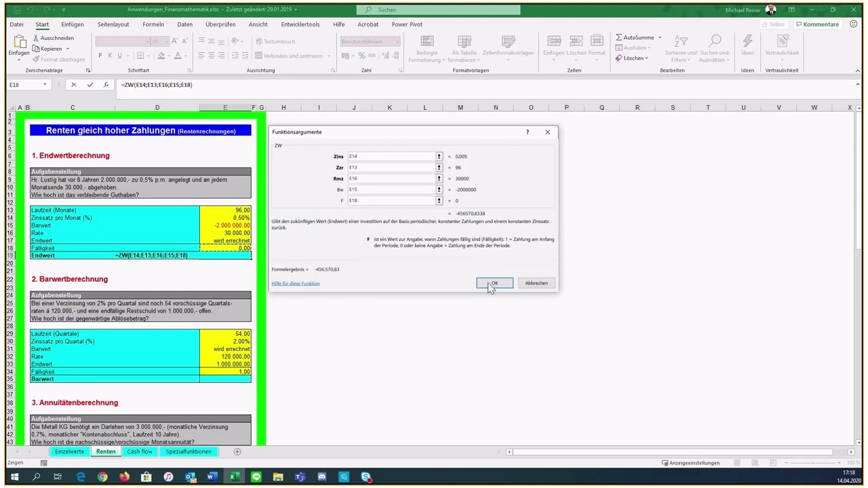
Task: Click the Kopieren copy command
Action: click(47, 49)
